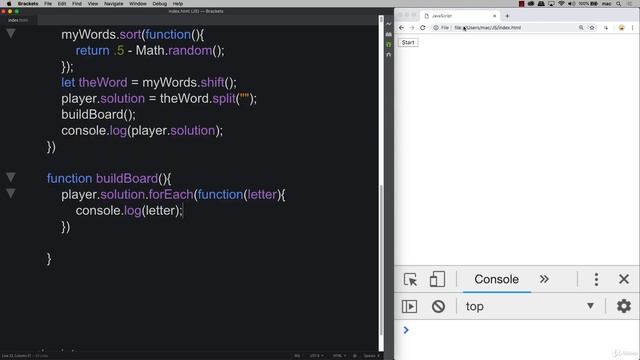This screenshot has width=640, height=360.
Task: Reload the page in Chrome
Action: pyautogui.click(x=422, y=28)
